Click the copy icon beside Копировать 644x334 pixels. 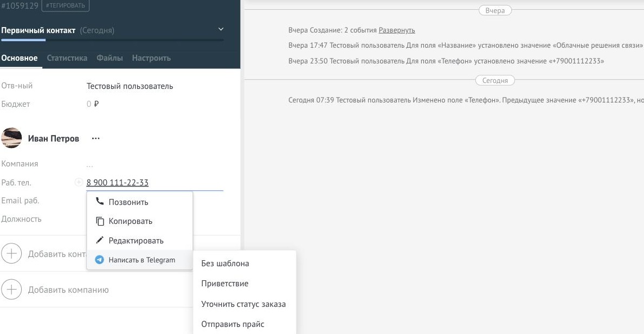point(100,221)
